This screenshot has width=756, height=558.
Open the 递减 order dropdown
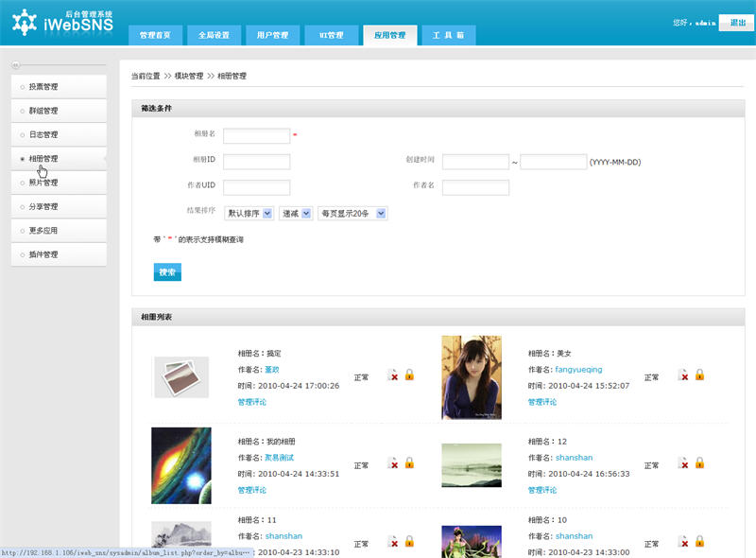tap(296, 214)
